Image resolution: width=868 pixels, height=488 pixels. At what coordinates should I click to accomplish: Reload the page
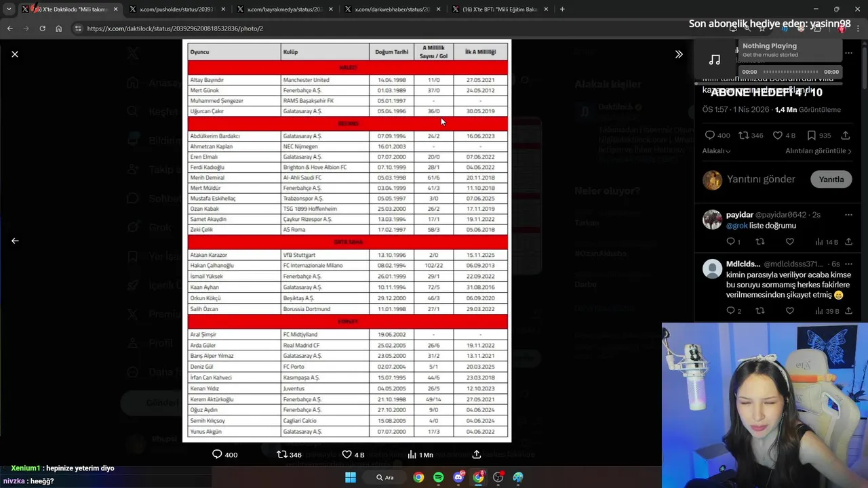tap(42, 28)
